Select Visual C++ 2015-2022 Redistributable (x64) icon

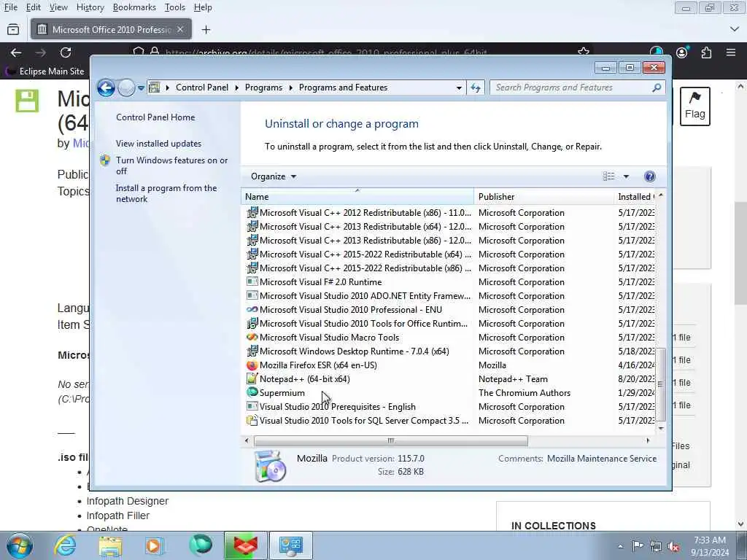[252, 254]
